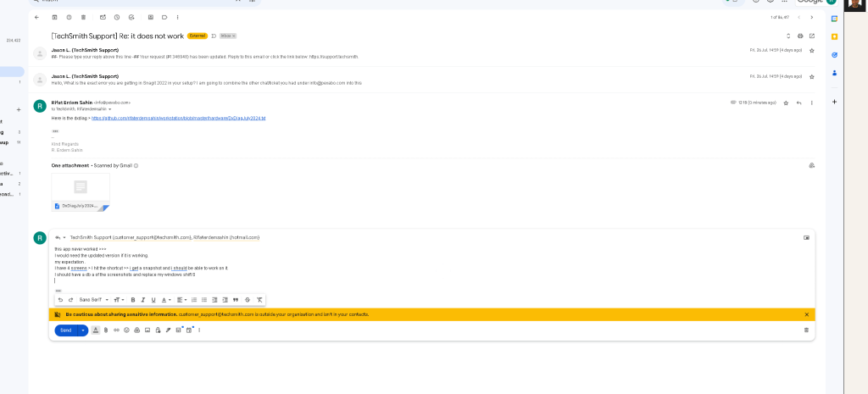The image size is (868, 394).
Task: Delete the conversation with trash icon
Action: (x=83, y=17)
